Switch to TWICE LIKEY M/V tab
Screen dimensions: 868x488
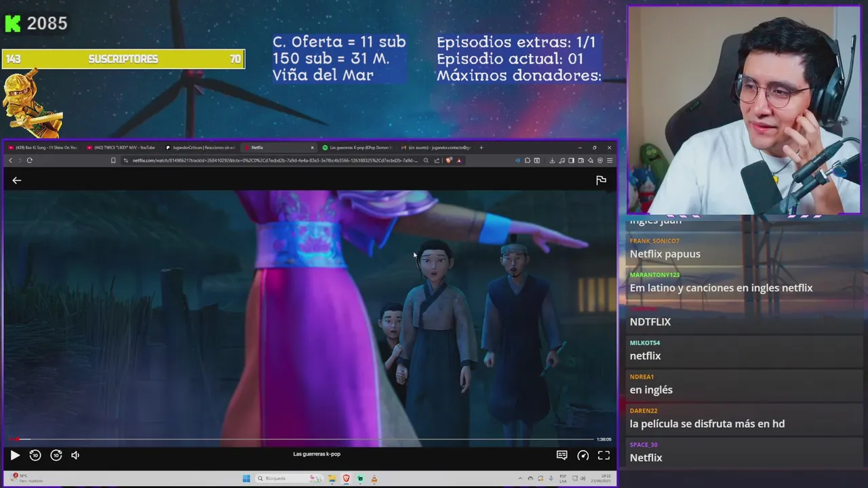(x=122, y=147)
